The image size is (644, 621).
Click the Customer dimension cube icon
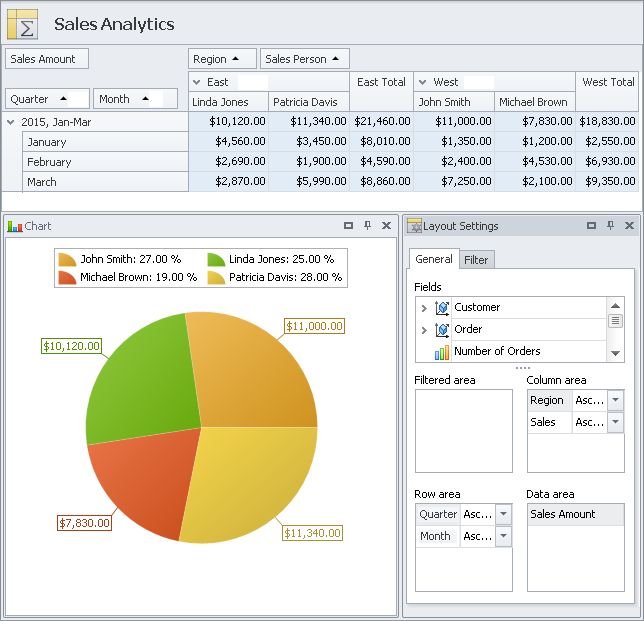click(x=442, y=308)
